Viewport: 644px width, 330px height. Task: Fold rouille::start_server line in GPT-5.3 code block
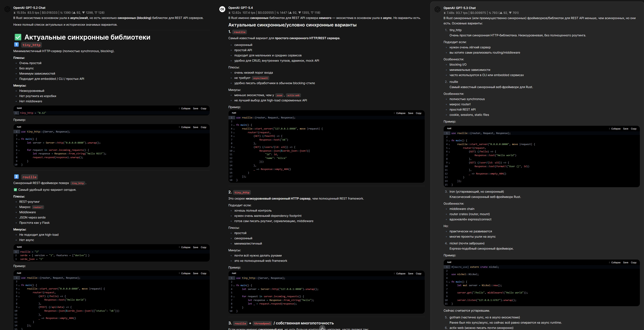click(x=449, y=144)
